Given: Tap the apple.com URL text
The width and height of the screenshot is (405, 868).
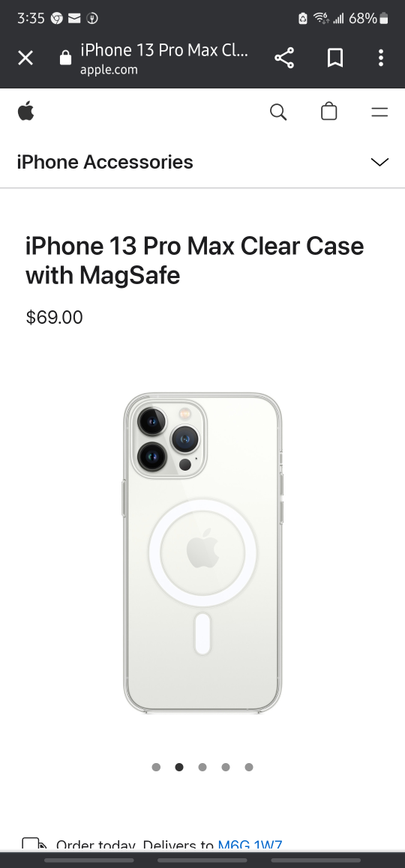Looking at the screenshot, I should (109, 70).
